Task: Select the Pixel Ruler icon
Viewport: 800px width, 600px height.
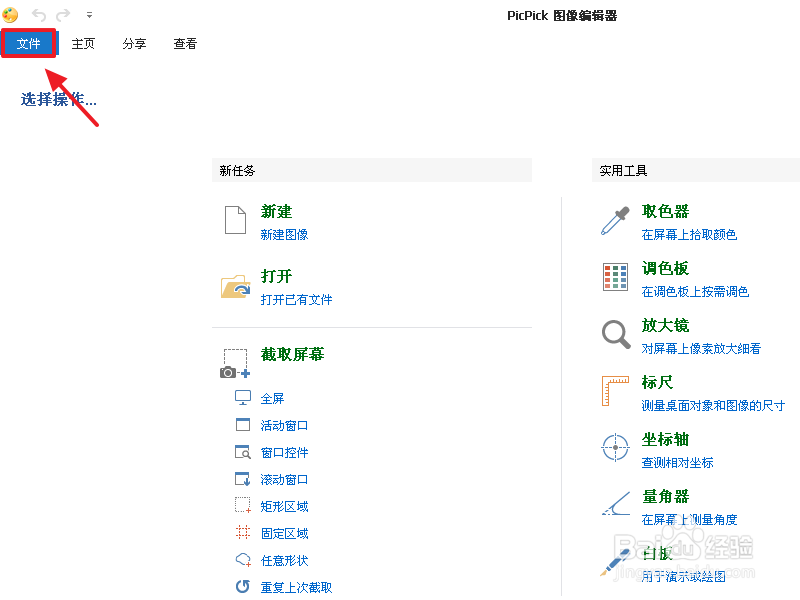Action: pos(615,391)
